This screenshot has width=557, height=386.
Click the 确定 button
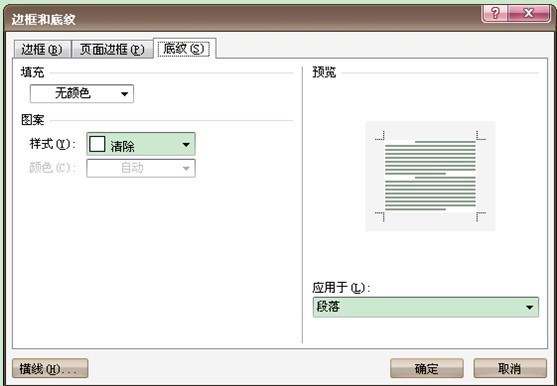click(427, 368)
